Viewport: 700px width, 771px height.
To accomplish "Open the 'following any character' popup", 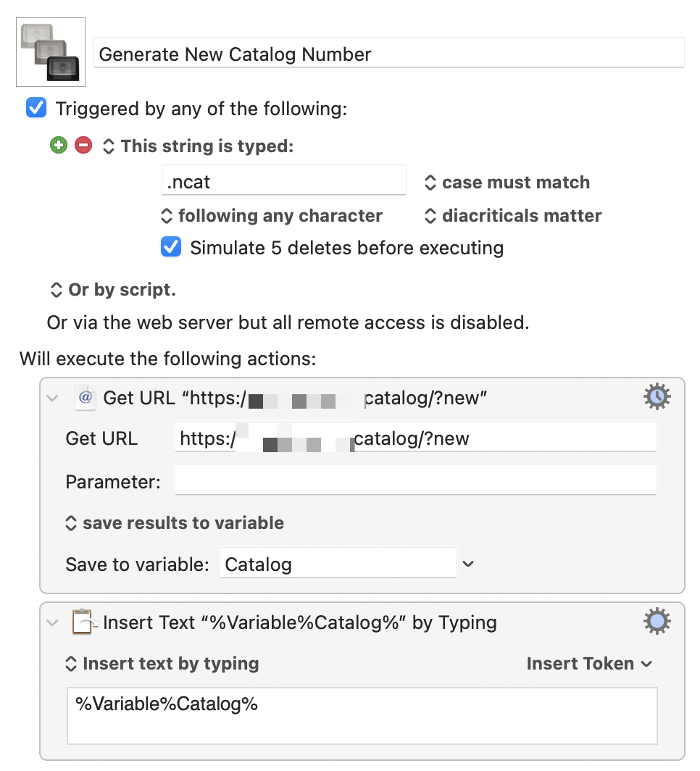I will pyautogui.click(x=271, y=216).
